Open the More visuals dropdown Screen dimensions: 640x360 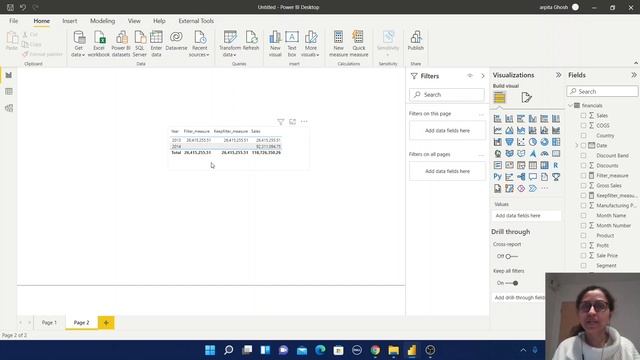pyautogui.click(x=310, y=44)
